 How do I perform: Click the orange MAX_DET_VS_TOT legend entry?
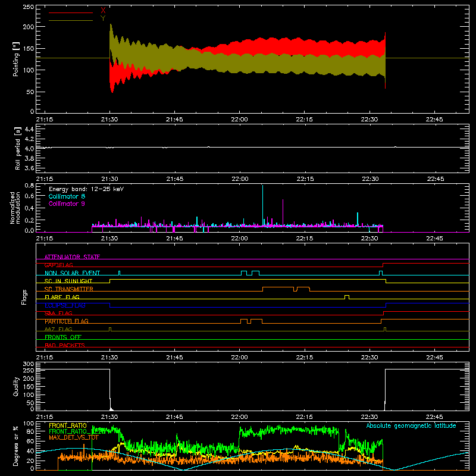[x=74, y=437]
